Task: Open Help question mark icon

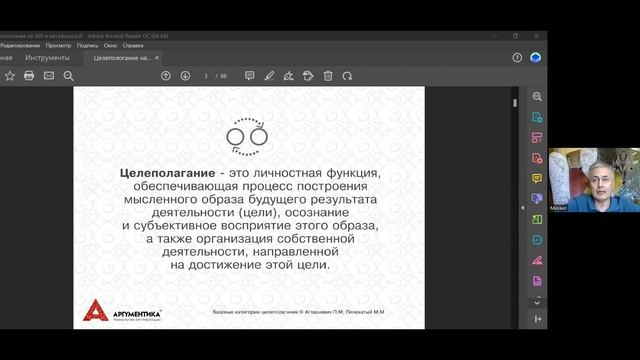Action: click(517, 58)
